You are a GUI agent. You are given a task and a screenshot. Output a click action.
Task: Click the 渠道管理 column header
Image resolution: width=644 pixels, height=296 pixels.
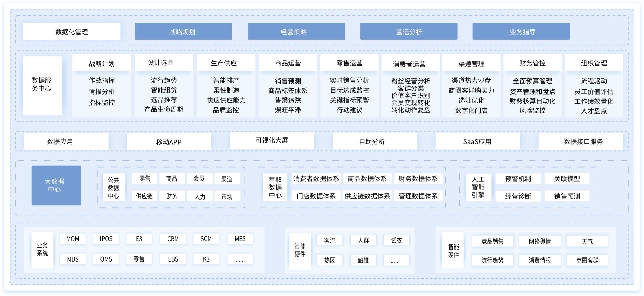(x=471, y=64)
